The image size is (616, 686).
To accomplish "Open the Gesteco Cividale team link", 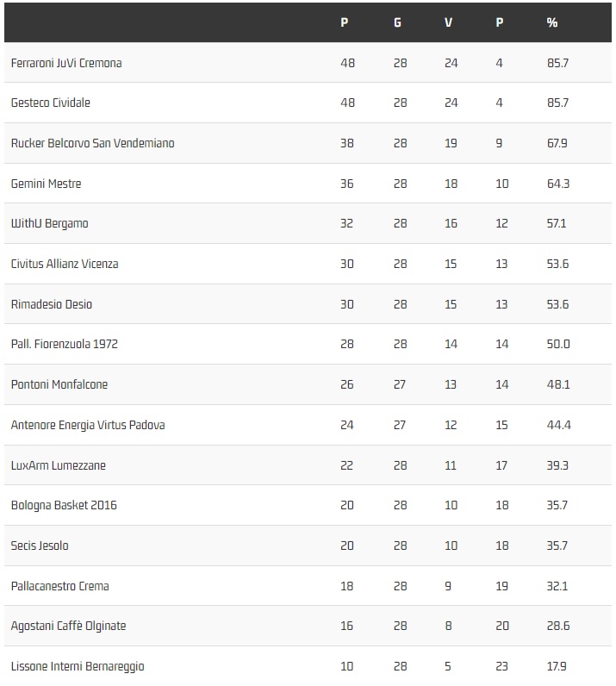I will click(x=50, y=103).
